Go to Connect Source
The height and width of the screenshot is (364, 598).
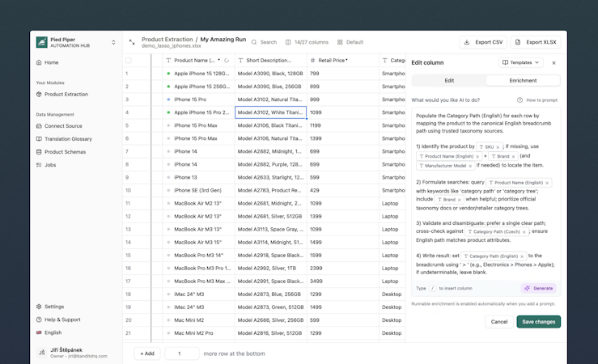[x=59, y=125]
